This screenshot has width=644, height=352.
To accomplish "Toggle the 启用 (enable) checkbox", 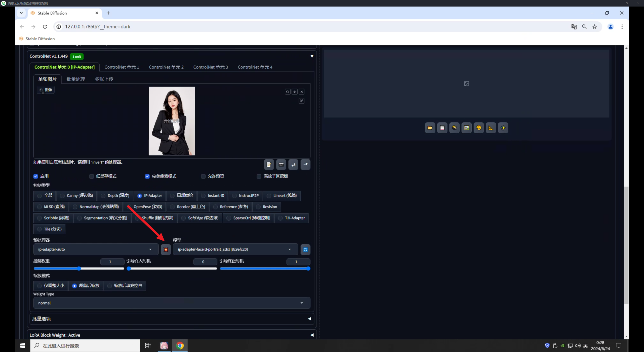I will [x=36, y=176].
